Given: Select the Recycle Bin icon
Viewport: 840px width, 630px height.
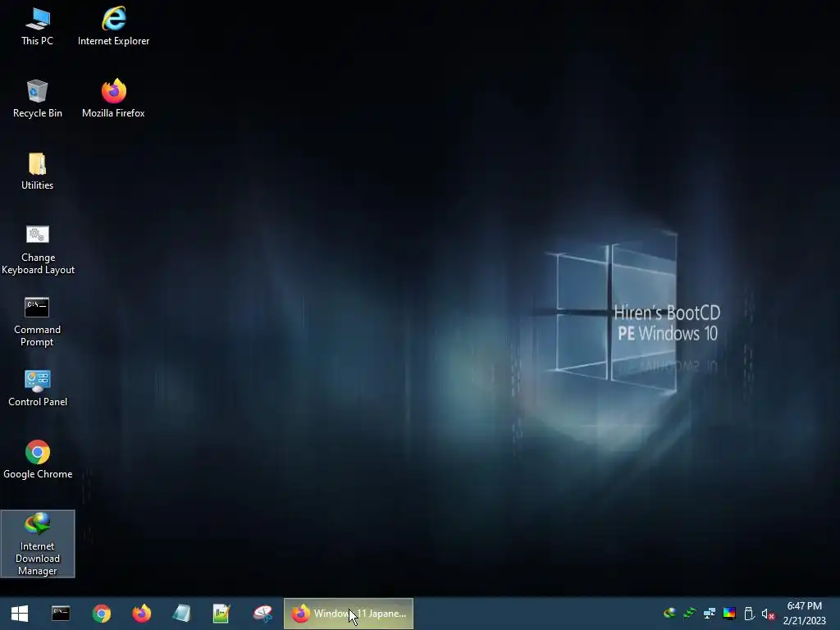Looking at the screenshot, I should 38,98.
